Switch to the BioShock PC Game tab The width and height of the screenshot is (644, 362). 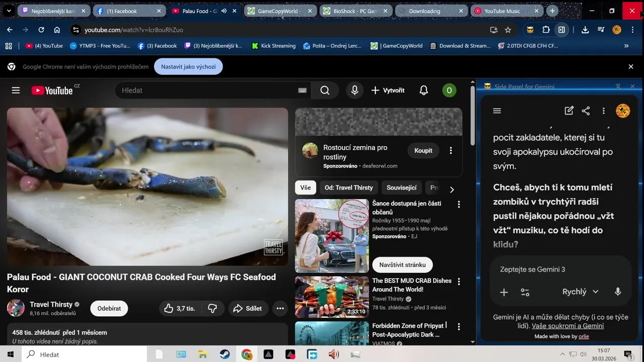356,11
